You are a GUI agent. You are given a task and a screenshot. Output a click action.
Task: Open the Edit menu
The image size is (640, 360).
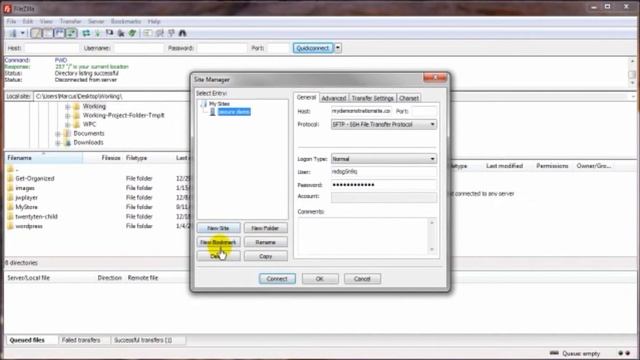click(x=28, y=21)
